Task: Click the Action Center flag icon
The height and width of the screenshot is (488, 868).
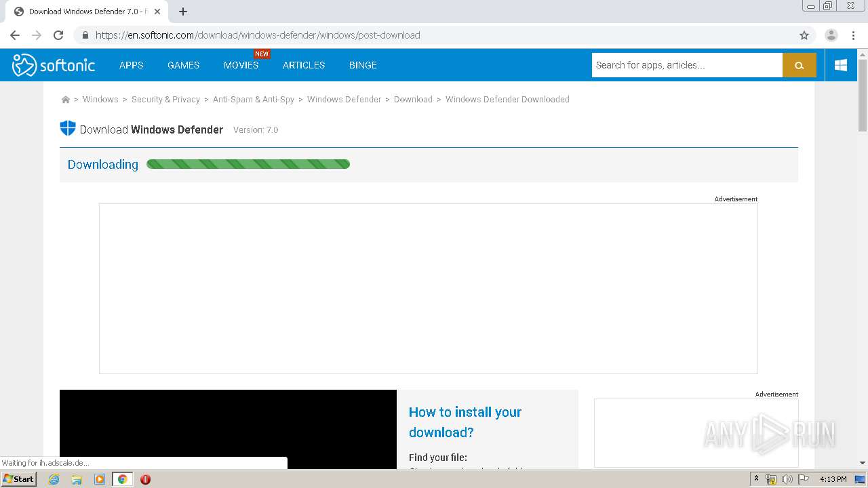Action: click(x=804, y=479)
